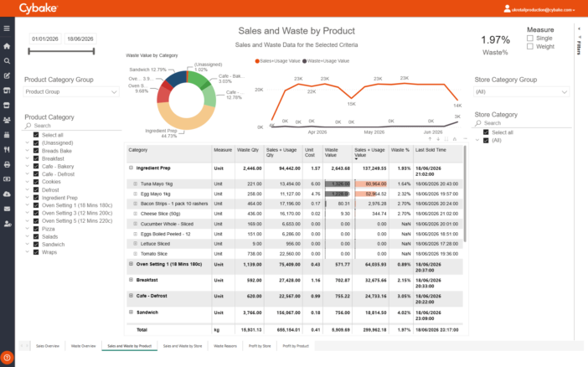
Task: Expand the Cafe - Defrost table row
Action: 131,295
